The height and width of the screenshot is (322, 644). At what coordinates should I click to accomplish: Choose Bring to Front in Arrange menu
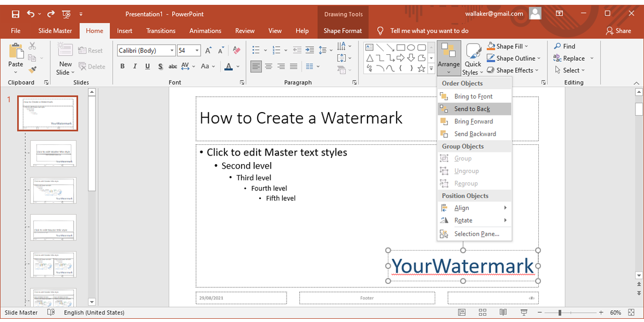click(474, 97)
